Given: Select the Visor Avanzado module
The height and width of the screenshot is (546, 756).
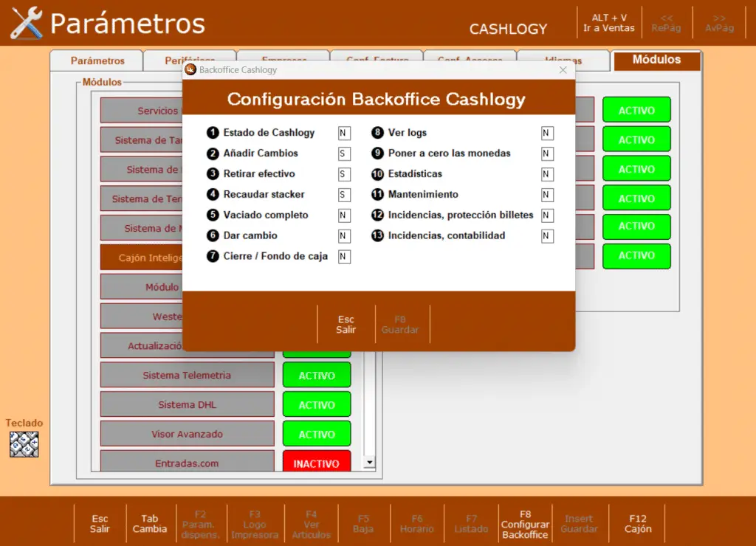Looking at the screenshot, I should (x=187, y=434).
